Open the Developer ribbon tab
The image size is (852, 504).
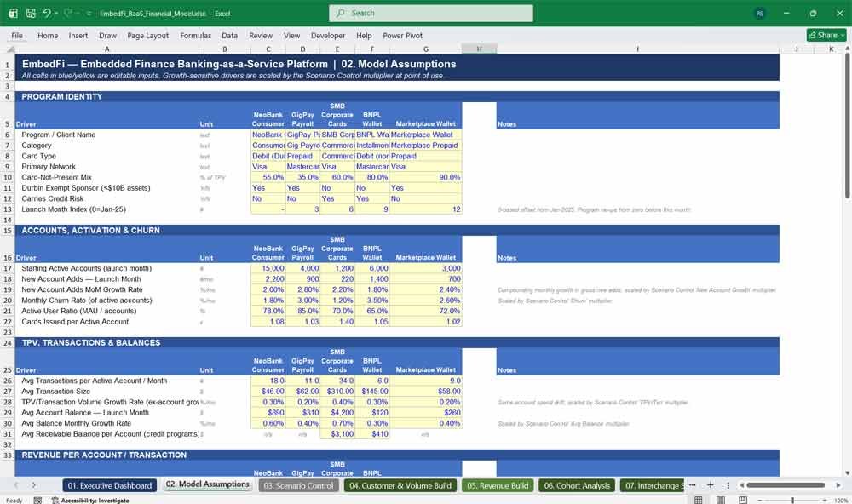(328, 35)
